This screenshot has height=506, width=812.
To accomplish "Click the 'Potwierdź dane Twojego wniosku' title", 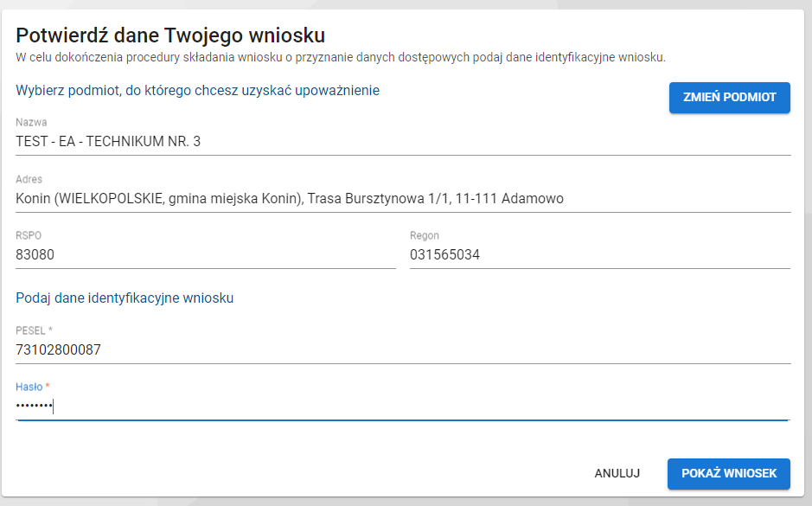I will pos(170,35).
